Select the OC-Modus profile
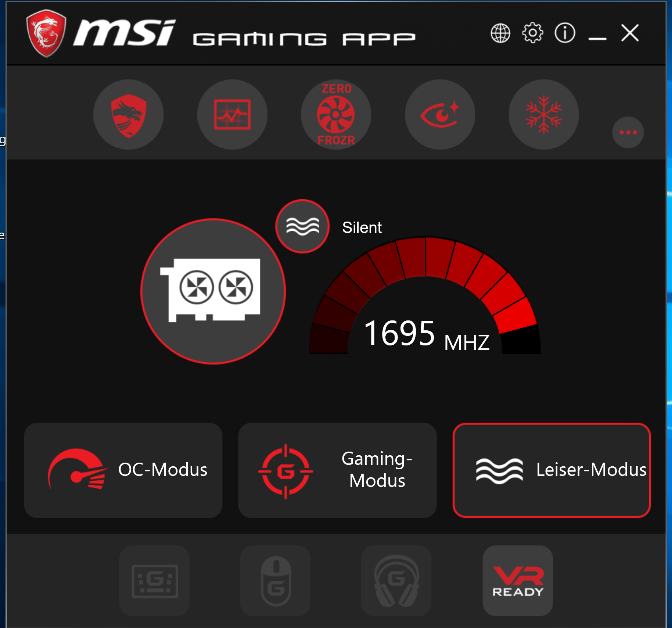The image size is (672, 628). pyautogui.click(x=123, y=470)
